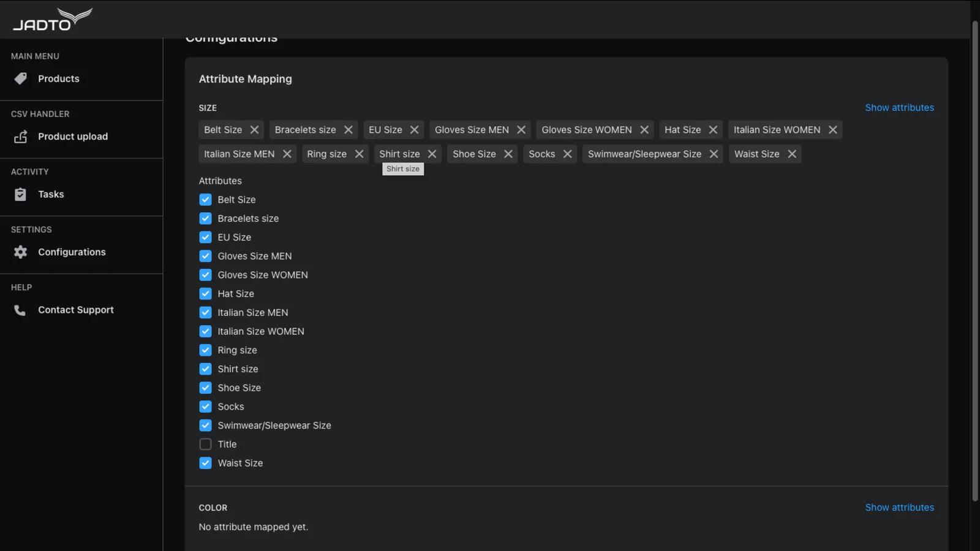This screenshot has width=980, height=551.
Task: Enable the Title attribute checkbox
Action: point(205,444)
